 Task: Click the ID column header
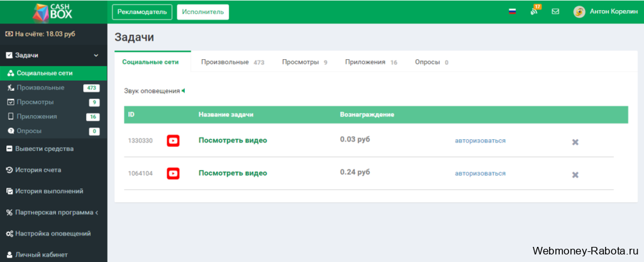(131, 115)
